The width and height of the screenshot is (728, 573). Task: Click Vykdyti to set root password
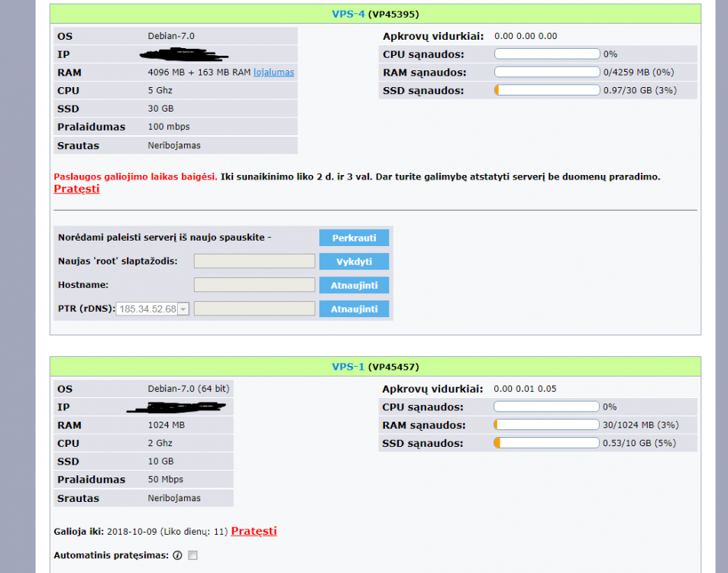(354, 261)
